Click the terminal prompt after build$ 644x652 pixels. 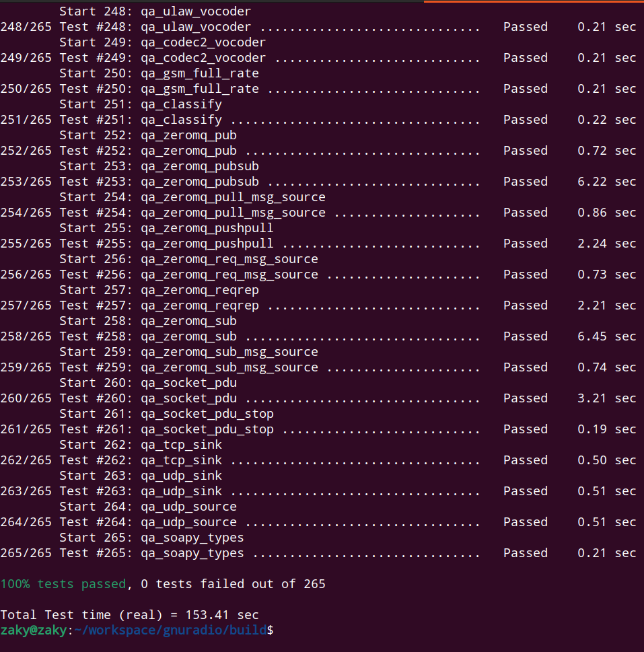point(277,630)
